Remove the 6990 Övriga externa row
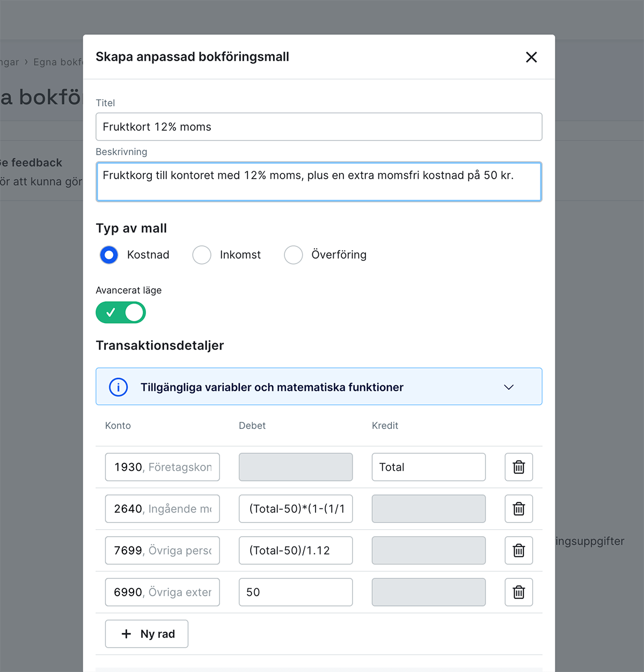Image resolution: width=644 pixels, height=672 pixels. 518,592
